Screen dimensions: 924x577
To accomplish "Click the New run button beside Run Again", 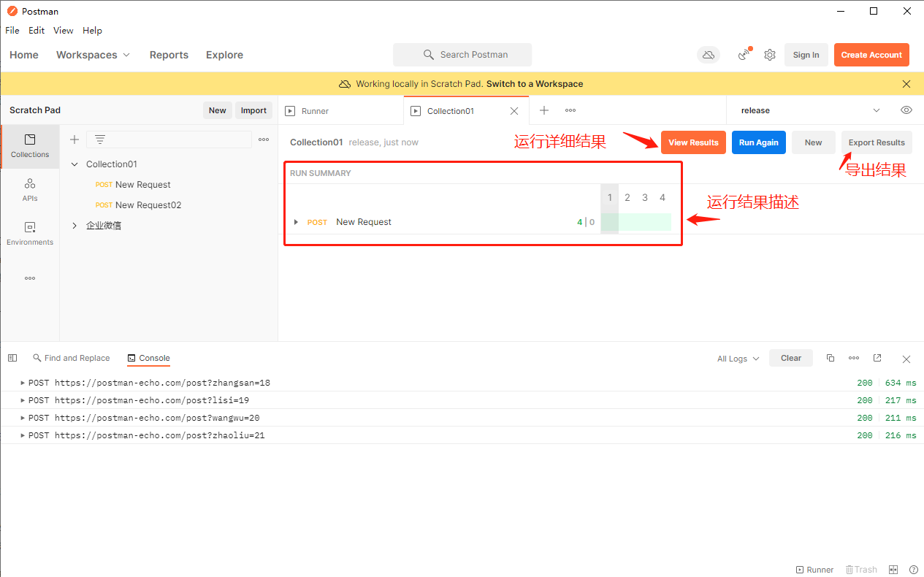I will pos(814,142).
